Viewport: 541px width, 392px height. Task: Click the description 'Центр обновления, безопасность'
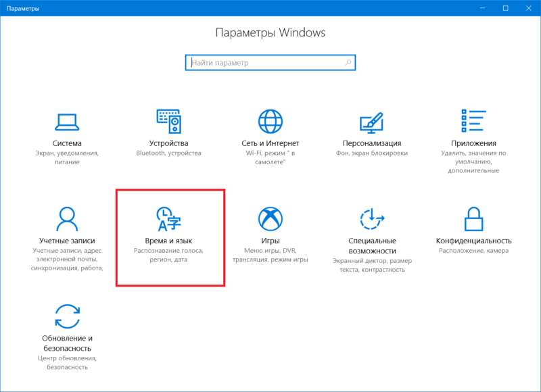[x=67, y=362]
